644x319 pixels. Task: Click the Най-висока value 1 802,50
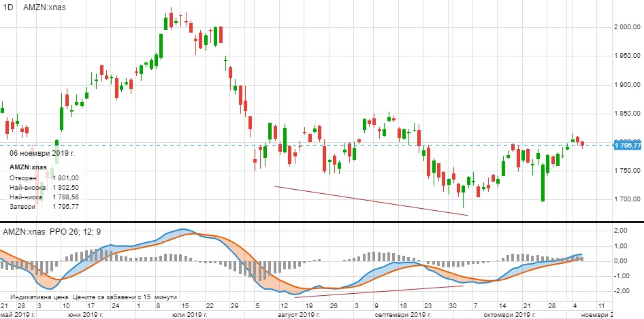pyautogui.click(x=66, y=188)
